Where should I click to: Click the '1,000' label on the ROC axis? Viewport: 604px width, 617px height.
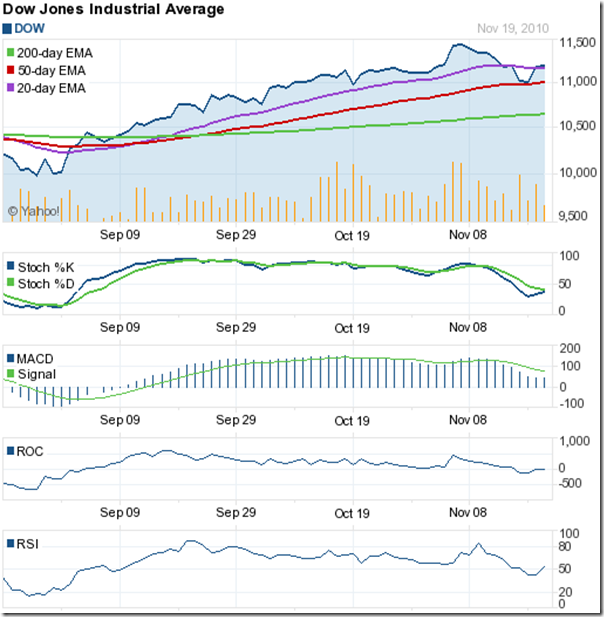575,441
